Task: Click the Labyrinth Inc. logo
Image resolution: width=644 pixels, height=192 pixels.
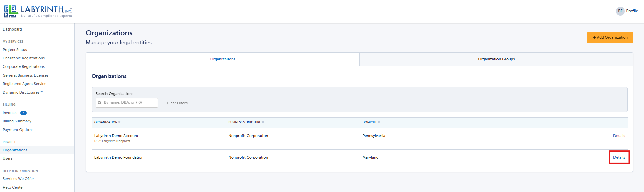Action: pos(38,11)
